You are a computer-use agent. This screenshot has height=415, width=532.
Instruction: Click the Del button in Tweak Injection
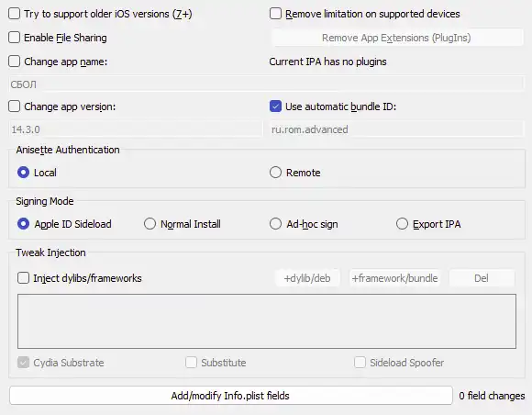[x=482, y=278]
